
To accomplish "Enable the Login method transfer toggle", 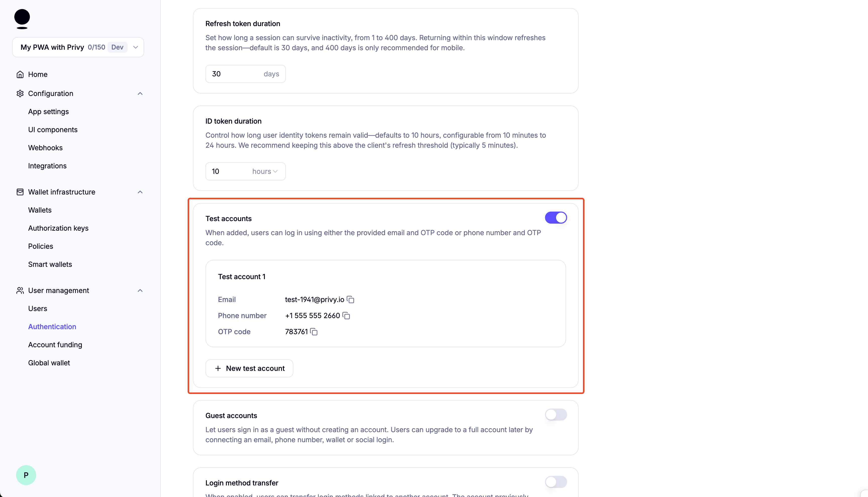I will click(x=556, y=482).
